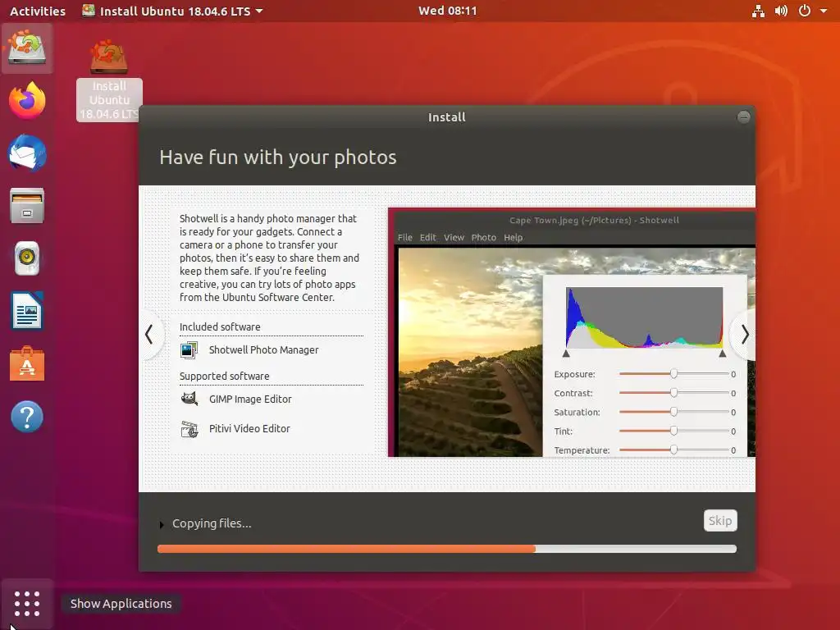This screenshot has height=630, width=840.
Task: Open the network status icon in top bar
Action: 758,11
